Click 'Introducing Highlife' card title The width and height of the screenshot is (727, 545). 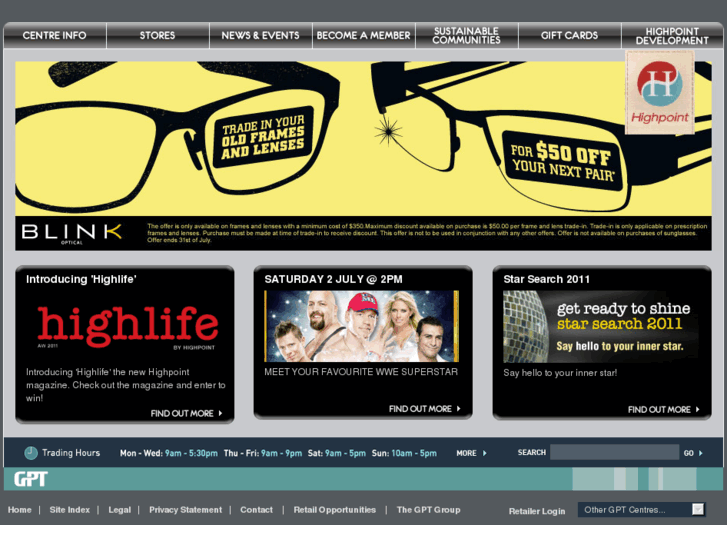tap(81, 279)
